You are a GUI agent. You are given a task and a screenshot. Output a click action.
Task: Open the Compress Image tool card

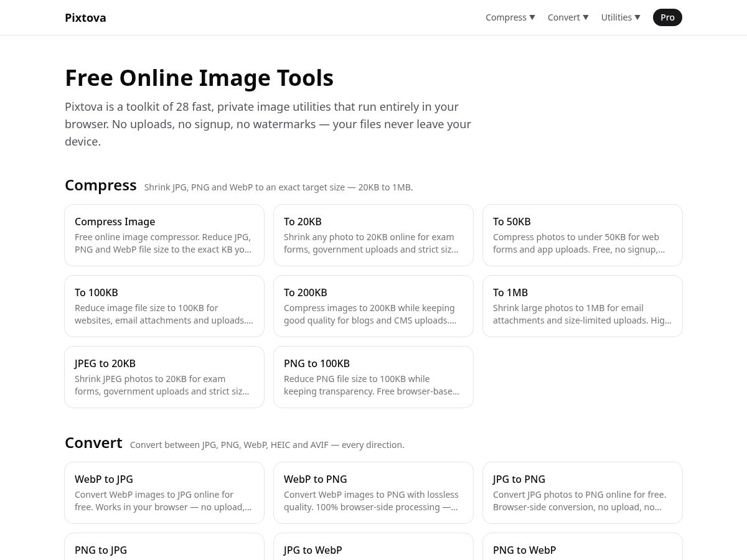[164, 235]
